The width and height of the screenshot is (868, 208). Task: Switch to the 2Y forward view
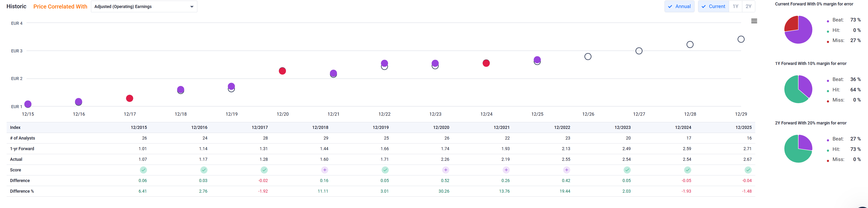pos(748,6)
